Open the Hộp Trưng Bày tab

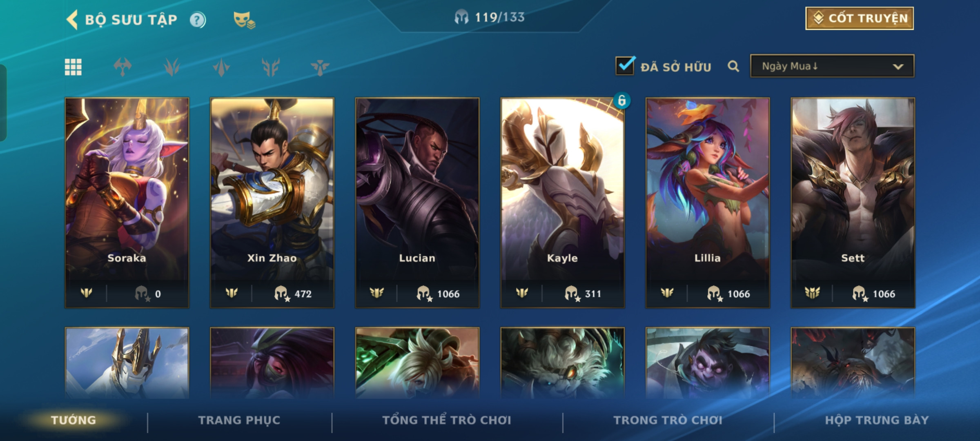tap(877, 420)
